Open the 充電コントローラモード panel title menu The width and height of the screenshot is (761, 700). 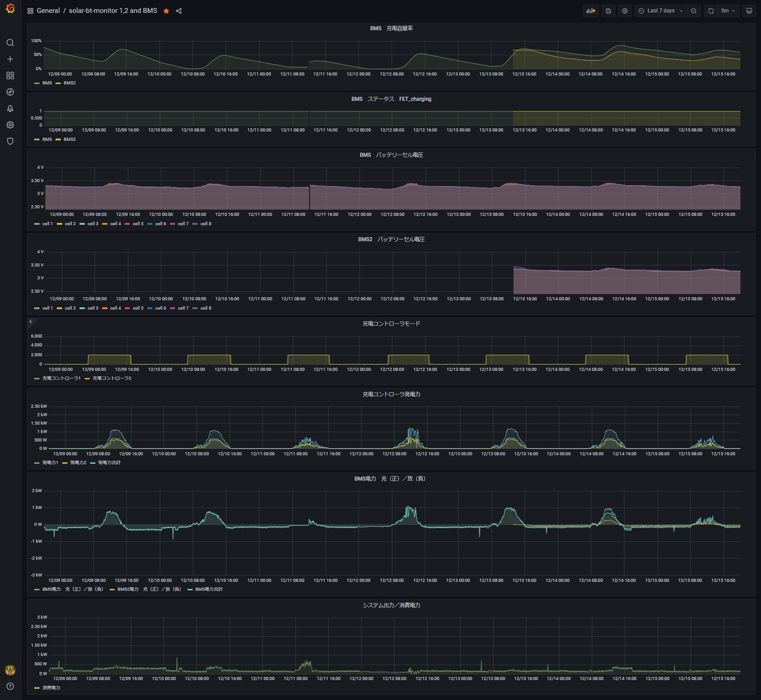[391, 324]
